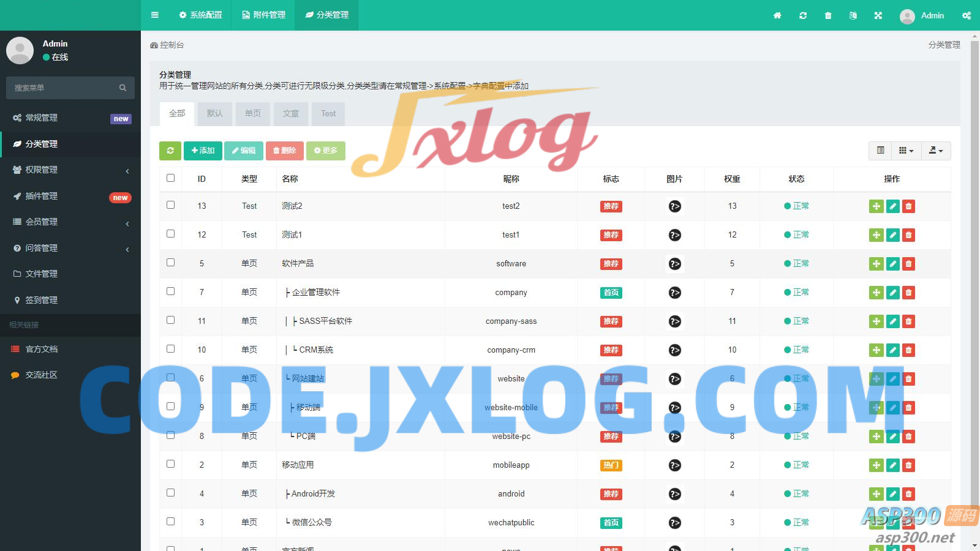Image resolution: width=980 pixels, height=551 pixels.
Task: Switch to the 单页 filter tab
Action: point(253,114)
